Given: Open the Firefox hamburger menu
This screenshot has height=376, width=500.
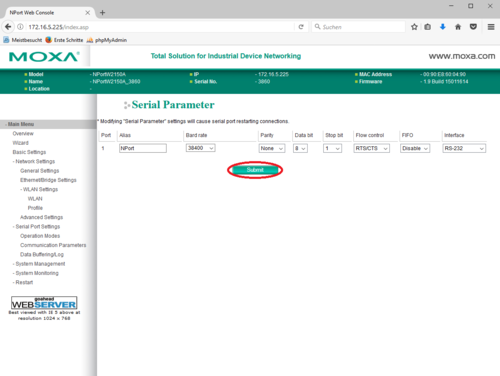Looking at the screenshot, I should [x=491, y=27].
